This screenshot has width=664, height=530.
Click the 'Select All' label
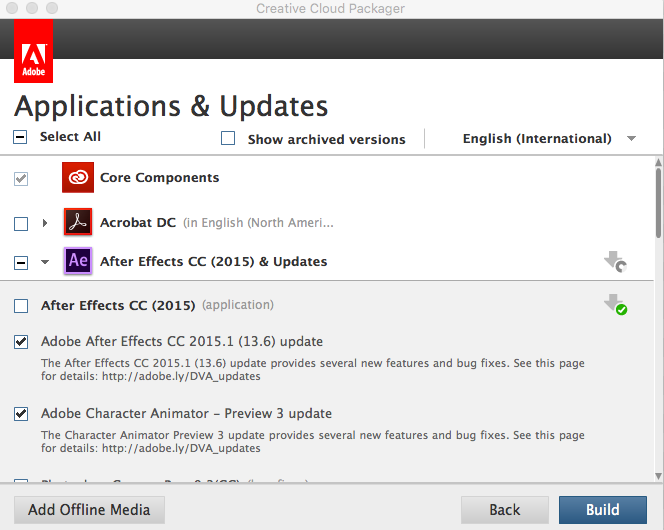pyautogui.click(x=70, y=137)
